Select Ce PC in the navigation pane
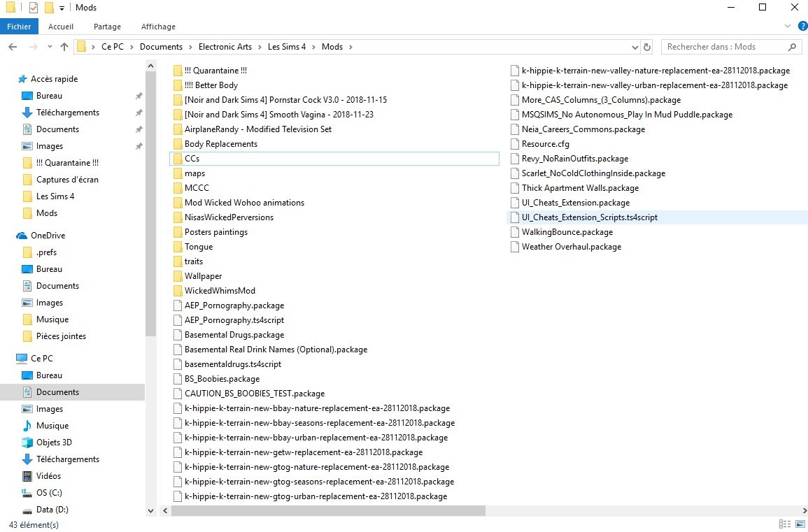 pyautogui.click(x=42, y=359)
